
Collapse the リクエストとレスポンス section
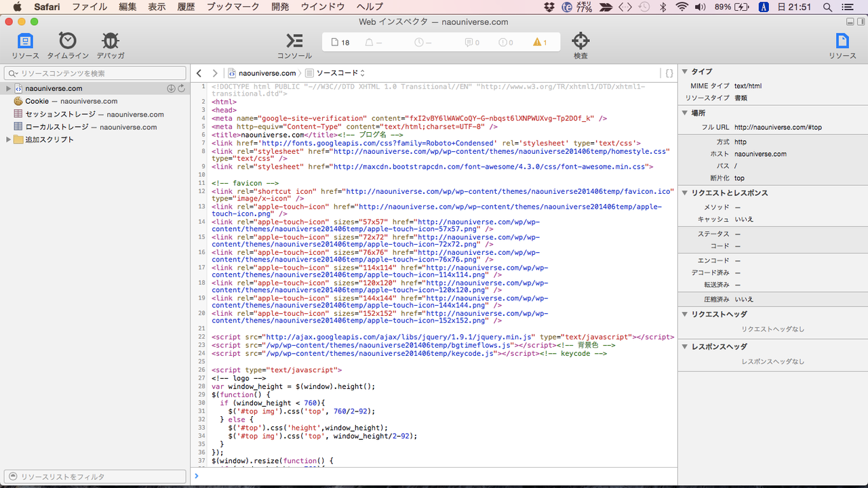click(684, 192)
